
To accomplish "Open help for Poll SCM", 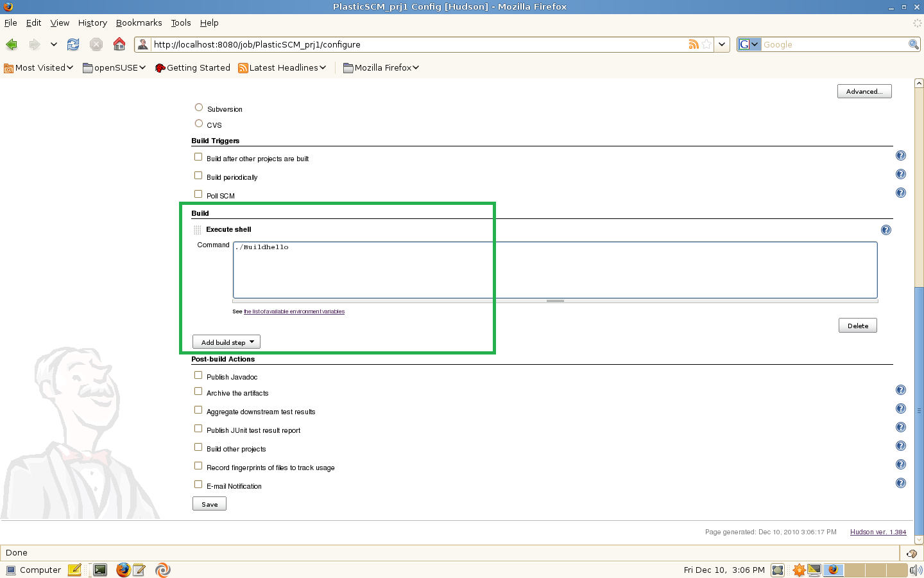I will tap(901, 193).
